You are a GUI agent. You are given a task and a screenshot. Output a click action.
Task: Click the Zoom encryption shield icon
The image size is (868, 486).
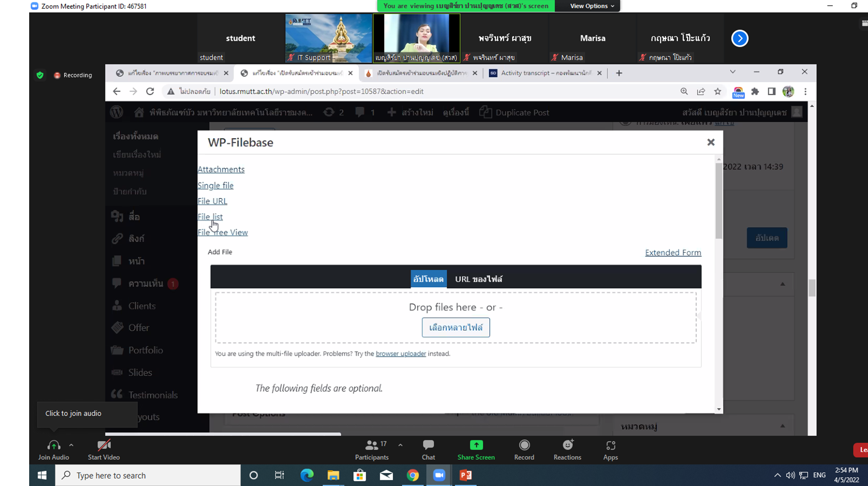(40, 75)
